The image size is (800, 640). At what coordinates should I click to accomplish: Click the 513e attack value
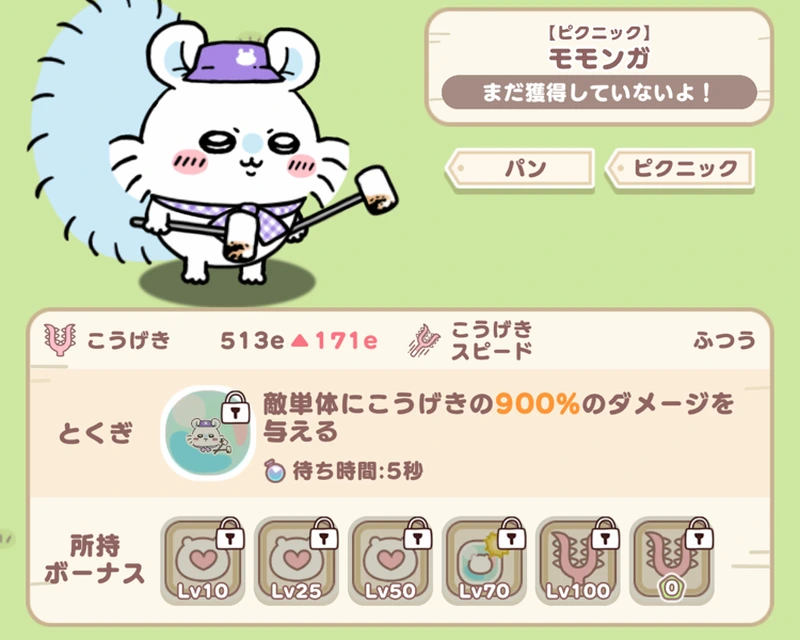coord(252,340)
